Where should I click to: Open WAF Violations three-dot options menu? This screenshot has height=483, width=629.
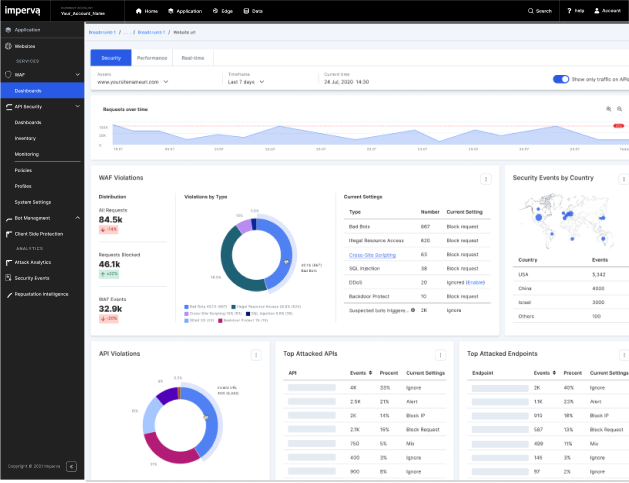(x=486, y=179)
